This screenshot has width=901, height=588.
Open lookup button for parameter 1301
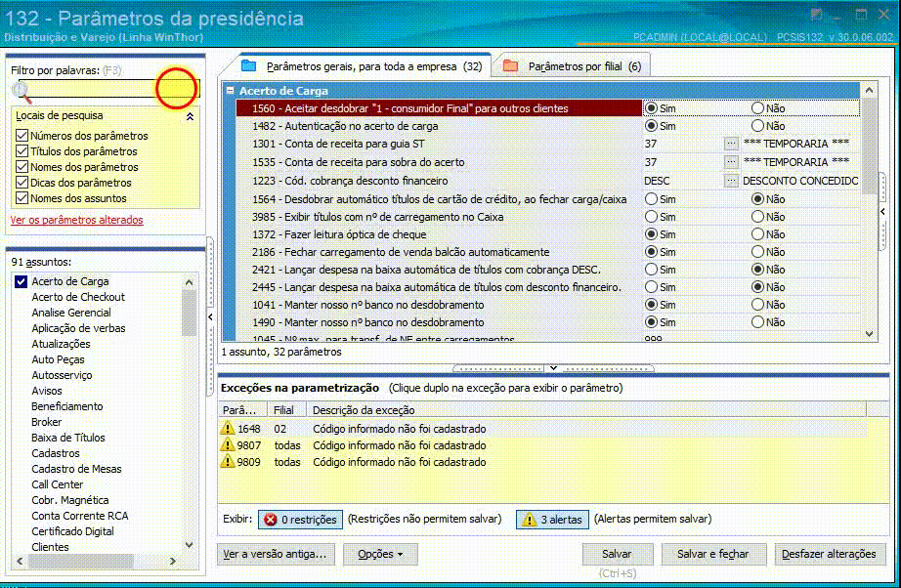click(731, 144)
